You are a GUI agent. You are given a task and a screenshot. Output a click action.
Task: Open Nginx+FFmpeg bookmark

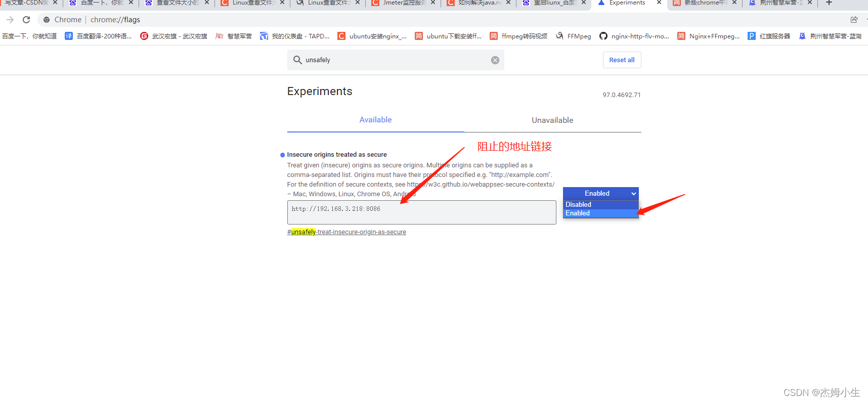pos(708,36)
